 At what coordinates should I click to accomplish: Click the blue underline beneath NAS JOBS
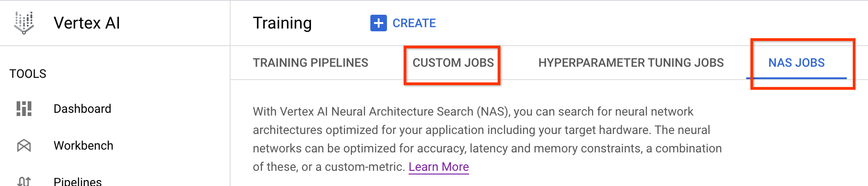pos(797,78)
